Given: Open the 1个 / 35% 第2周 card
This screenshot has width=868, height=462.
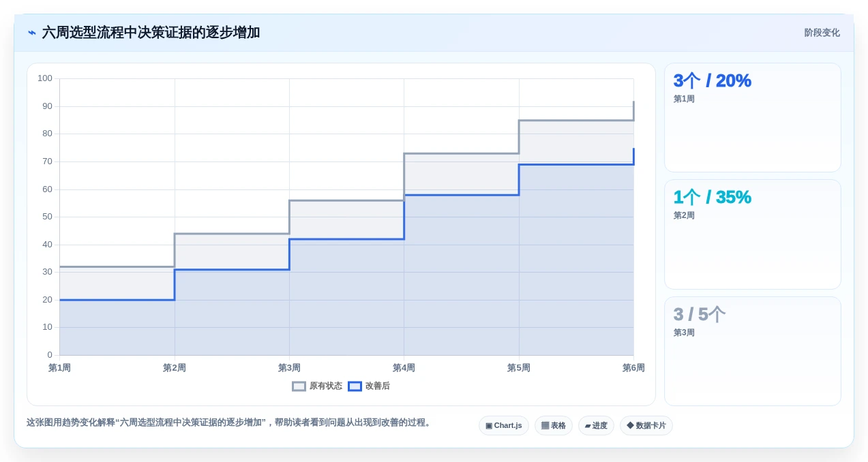Looking at the screenshot, I should [753, 234].
